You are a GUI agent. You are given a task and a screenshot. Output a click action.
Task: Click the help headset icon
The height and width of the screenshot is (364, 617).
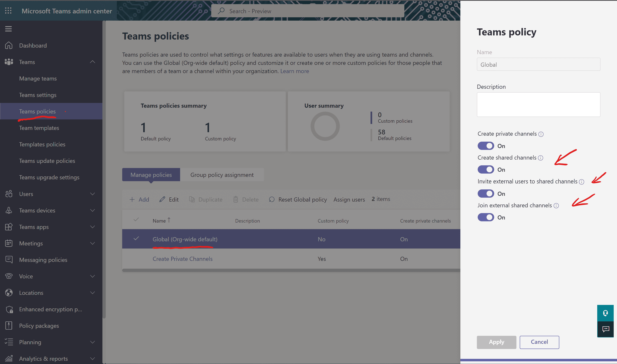click(605, 313)
